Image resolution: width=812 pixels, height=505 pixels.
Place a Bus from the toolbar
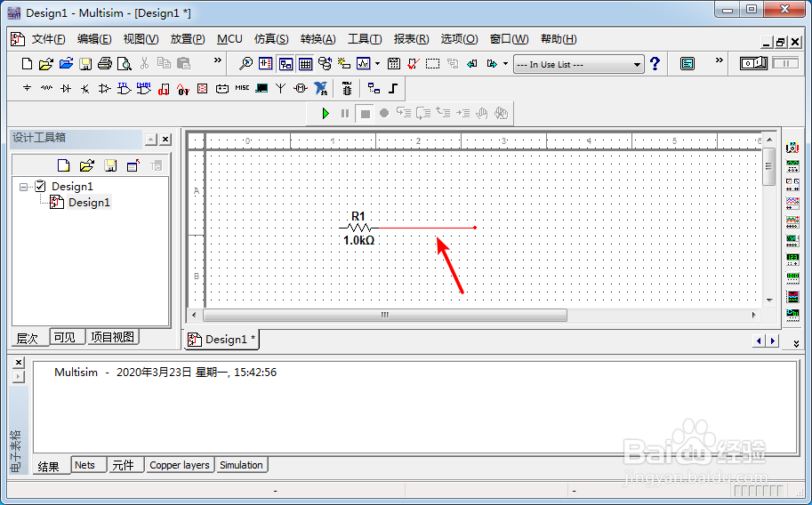(x=393, y=89)
